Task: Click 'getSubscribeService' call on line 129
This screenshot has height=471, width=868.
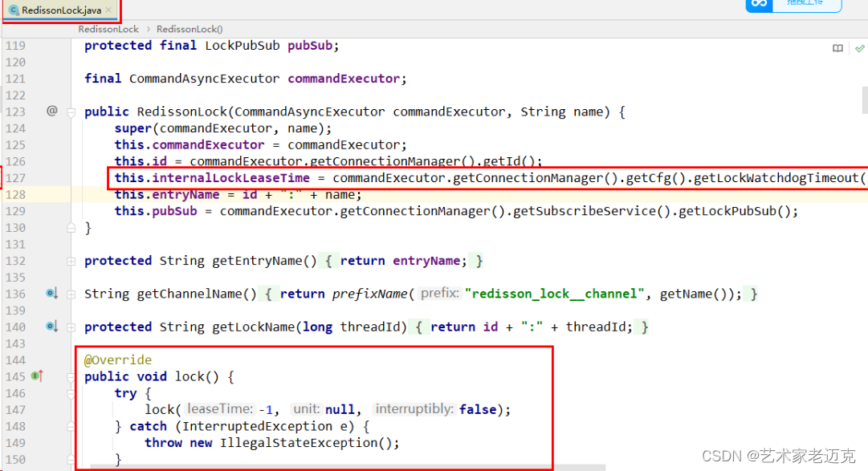Action: (585, 211)
